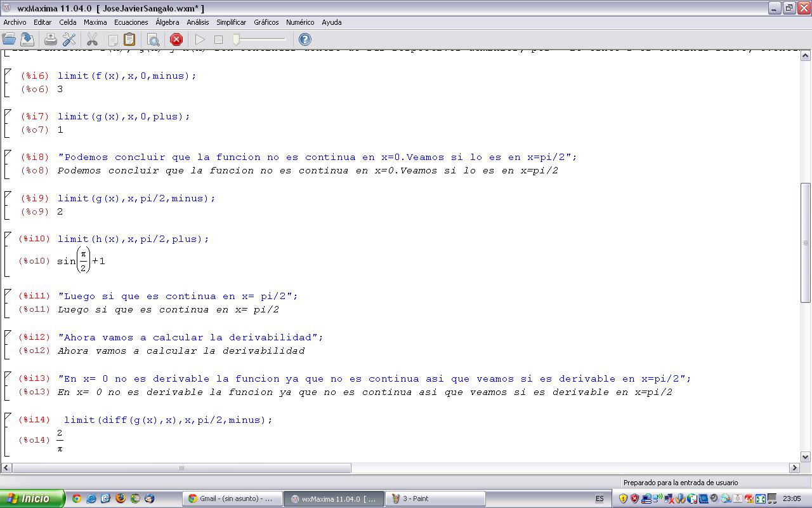Switch to Gmail (sin asunto) taskbar window
The image size is (812, 508).
pos(232,498)
